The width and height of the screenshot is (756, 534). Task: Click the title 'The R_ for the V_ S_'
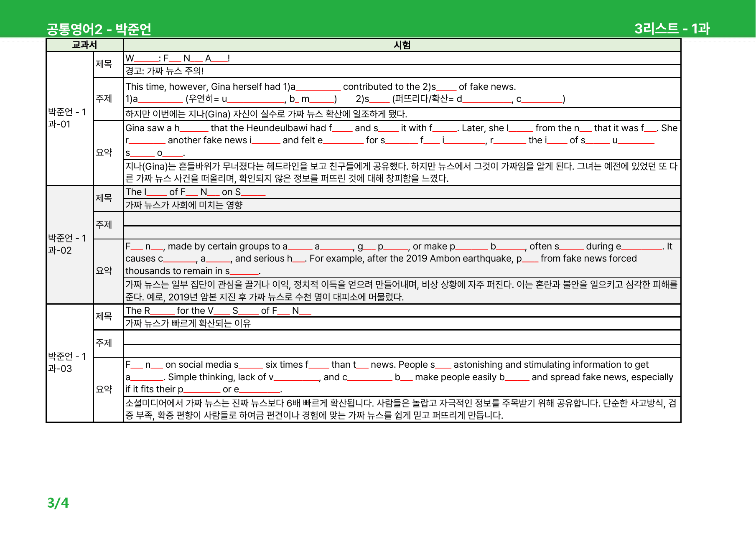[219, 311]
